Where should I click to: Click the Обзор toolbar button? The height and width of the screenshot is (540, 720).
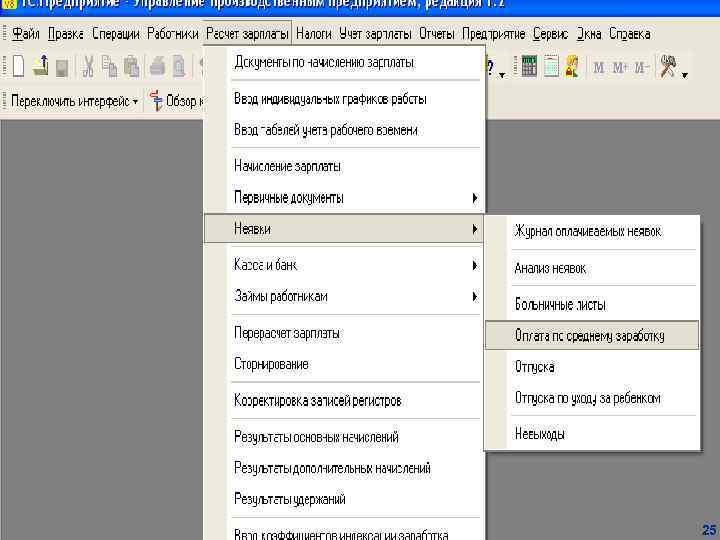coord(176,101)
